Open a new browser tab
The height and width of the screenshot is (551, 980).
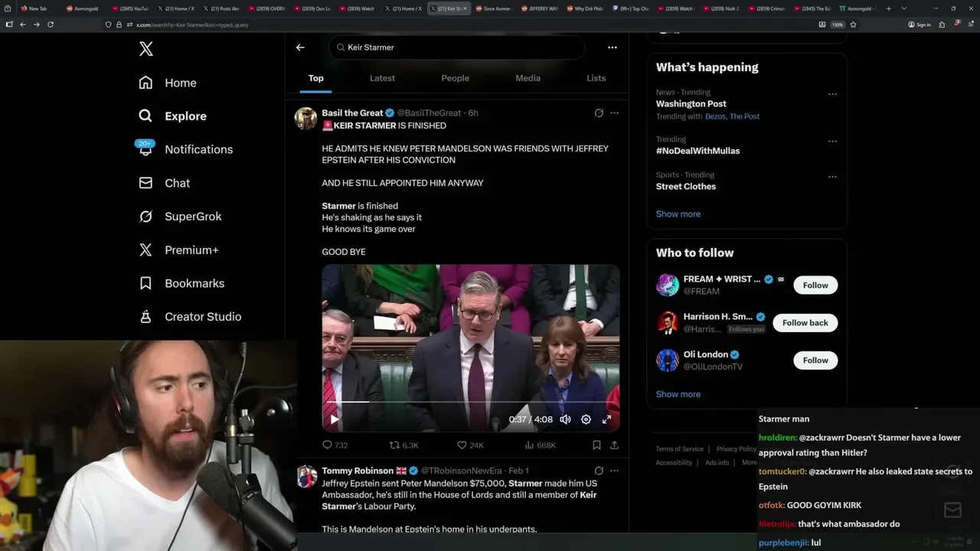[888, 8]
